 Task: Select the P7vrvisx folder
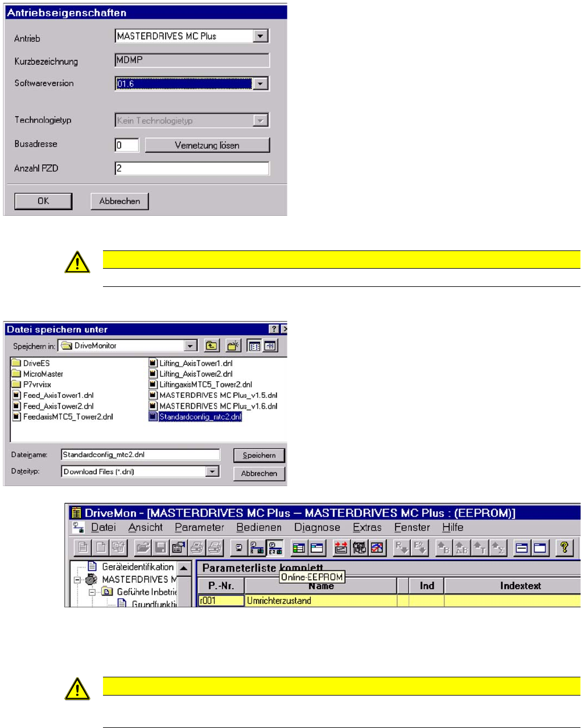pyautogui.click(x=32, y=385)
